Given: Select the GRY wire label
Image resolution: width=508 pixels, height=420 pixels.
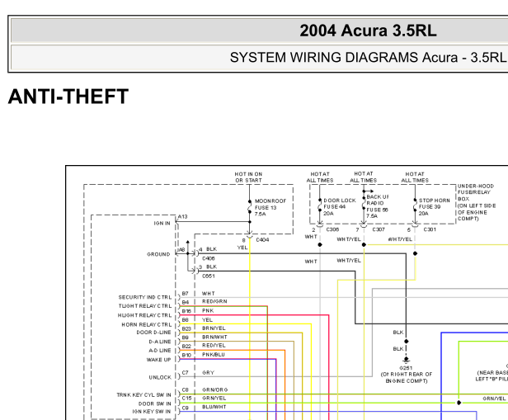Looking at the screenshot, I should pos(208,373).
